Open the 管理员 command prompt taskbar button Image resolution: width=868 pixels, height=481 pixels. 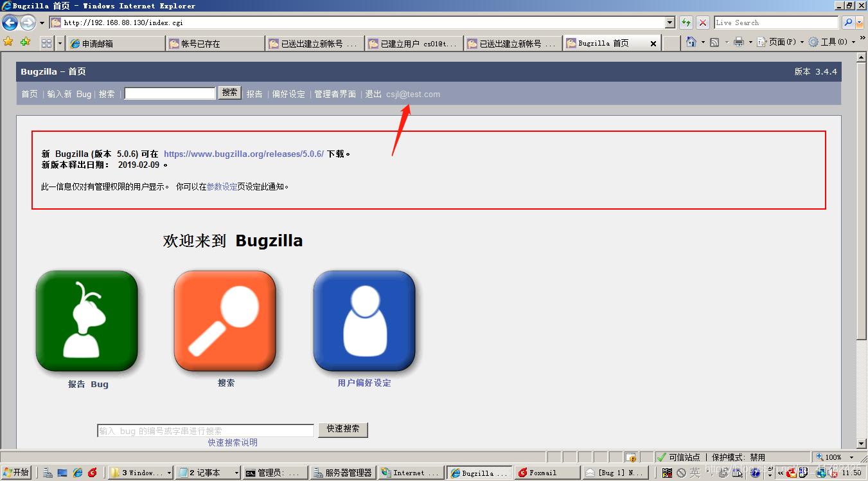point(274,473)
